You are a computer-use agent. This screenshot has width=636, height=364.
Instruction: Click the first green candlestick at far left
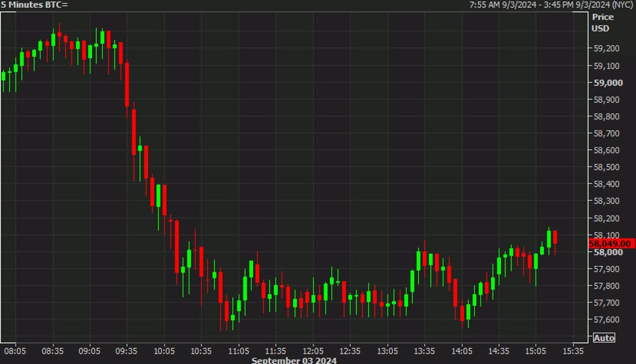(3, 76)
